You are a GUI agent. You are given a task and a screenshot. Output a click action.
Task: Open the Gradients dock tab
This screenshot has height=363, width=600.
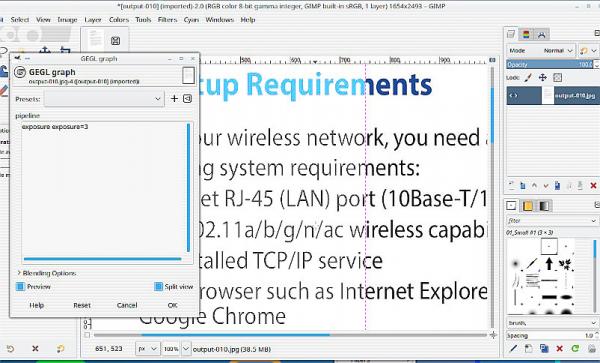(544, 206)
